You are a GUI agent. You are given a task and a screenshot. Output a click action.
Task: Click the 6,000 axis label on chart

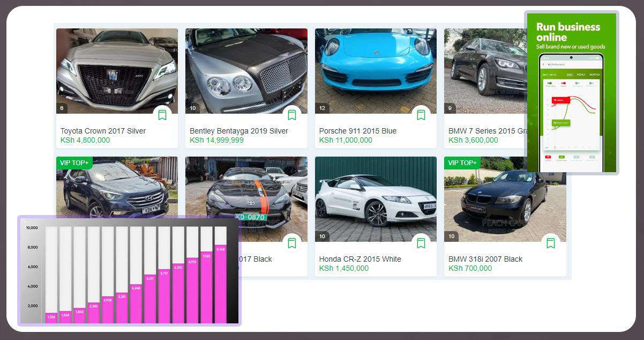tap(33, 267)
